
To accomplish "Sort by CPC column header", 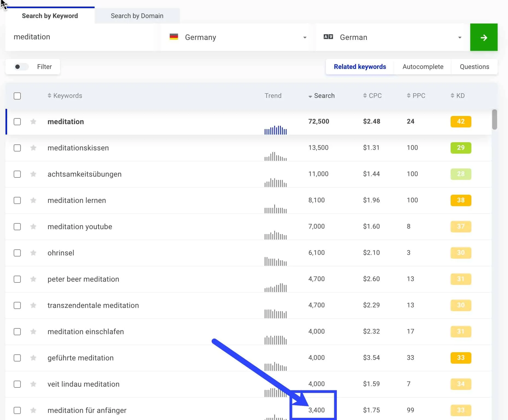I will click(372, 96).
